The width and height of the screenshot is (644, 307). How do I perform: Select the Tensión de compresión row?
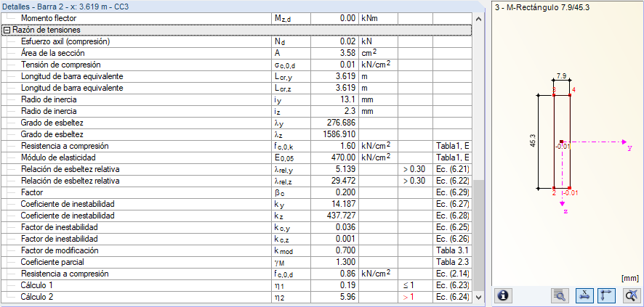(236, 65)
